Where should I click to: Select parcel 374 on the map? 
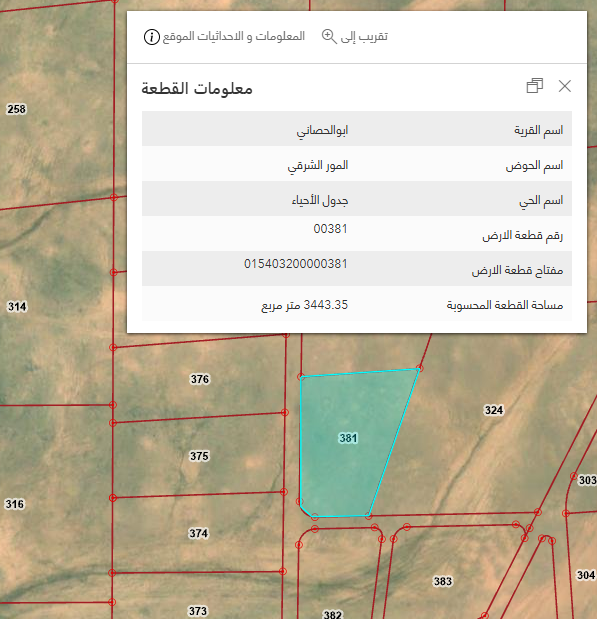point(198,533)
